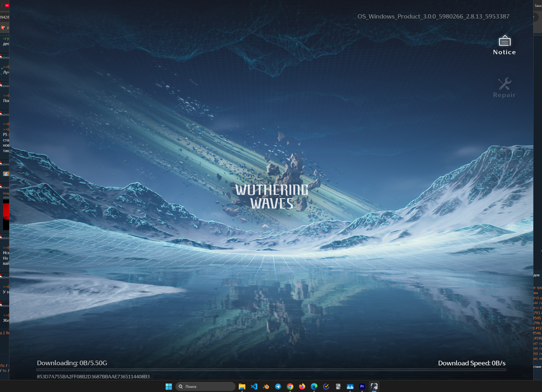
Task: Open the red image thumbnail at left
Action: click(6, 215)
